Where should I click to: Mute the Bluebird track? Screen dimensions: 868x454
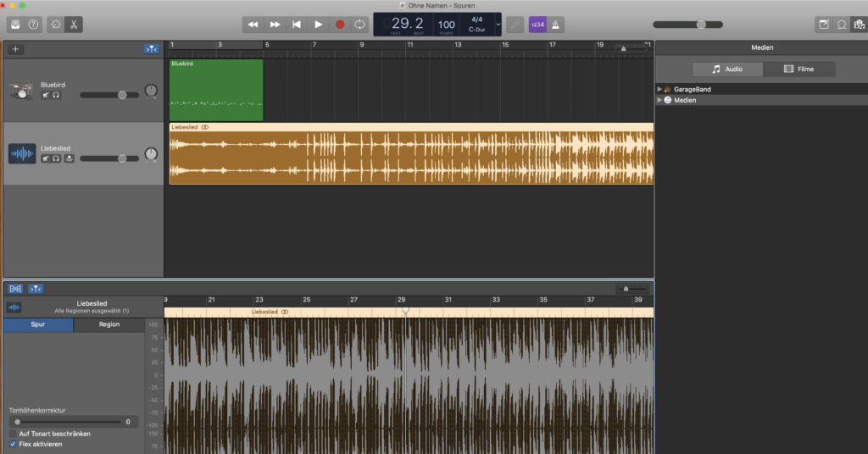tap(46, 95)
